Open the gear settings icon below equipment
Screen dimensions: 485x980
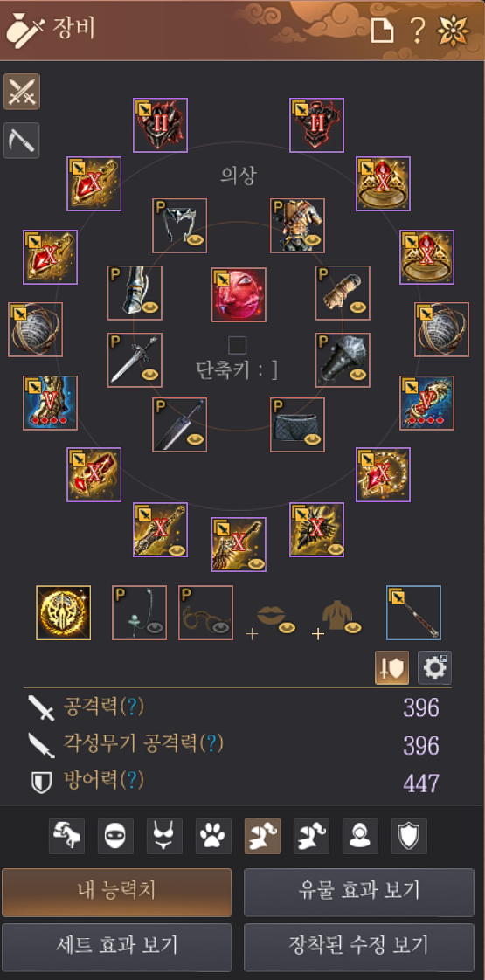[434, 668]
